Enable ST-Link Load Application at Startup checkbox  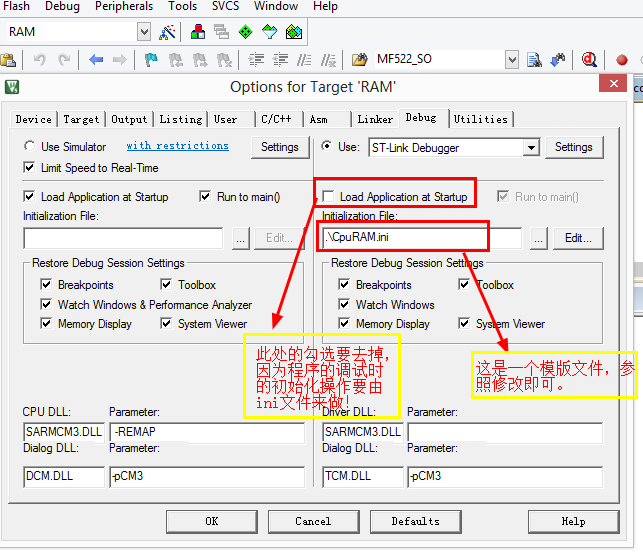click(x=328, y=196)
